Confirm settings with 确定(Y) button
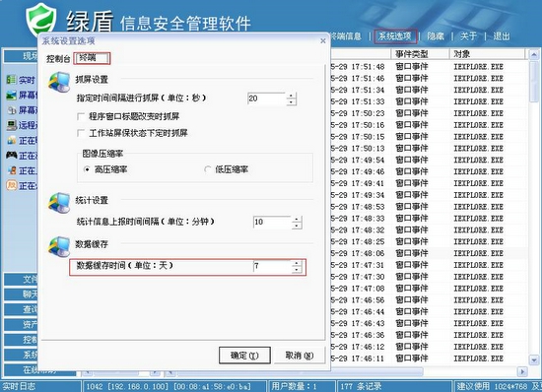The width and height of the screenshot is (542, 392). 244,356
